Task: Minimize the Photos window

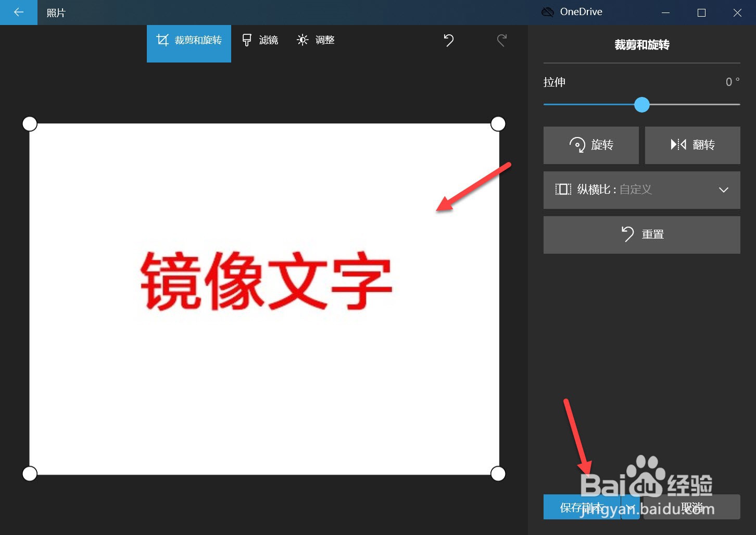Action: 665,13
